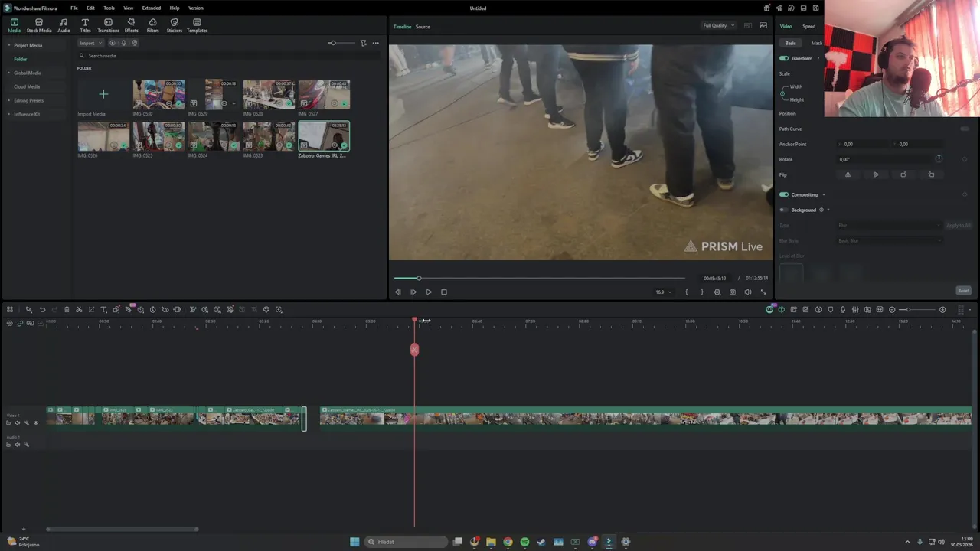Click the Reset button
This screenshot has width=980, height=551.
pos(963,291)
